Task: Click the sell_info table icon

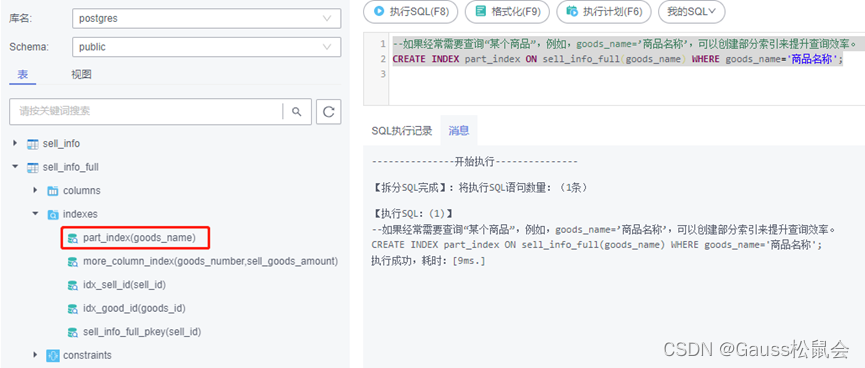Action: [x=33, y=144]
